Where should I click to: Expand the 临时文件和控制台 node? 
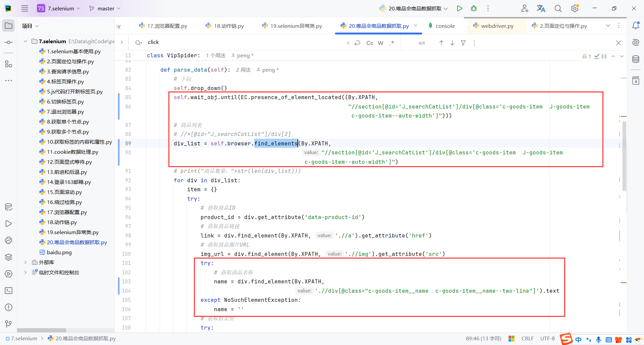tap(25, 272)
